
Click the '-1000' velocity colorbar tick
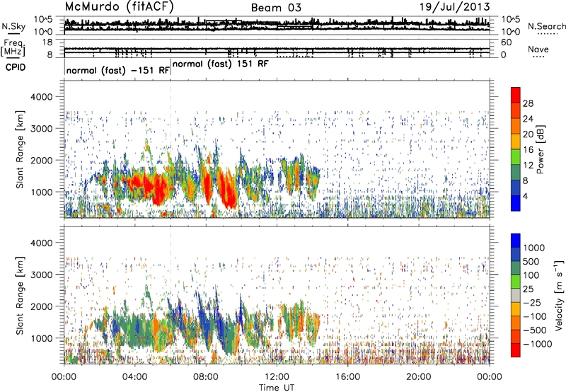click(x=537, y=344)
